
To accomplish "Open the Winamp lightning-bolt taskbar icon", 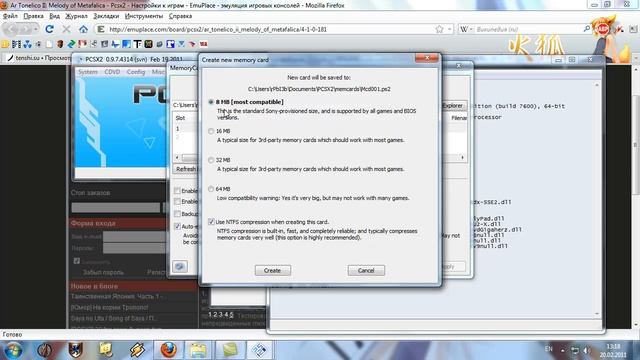I will pyautogui.click(x=137, y=350).
